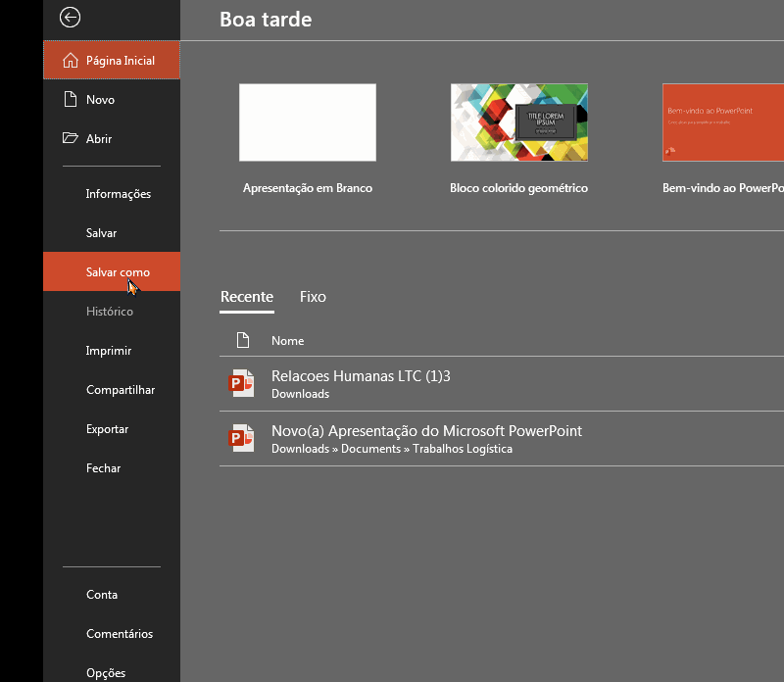Image resolution: width=784 pixels, height=682 pixels.
Task: Open the Apresentação em Branco template thumbnail
Action: [307, 122]
